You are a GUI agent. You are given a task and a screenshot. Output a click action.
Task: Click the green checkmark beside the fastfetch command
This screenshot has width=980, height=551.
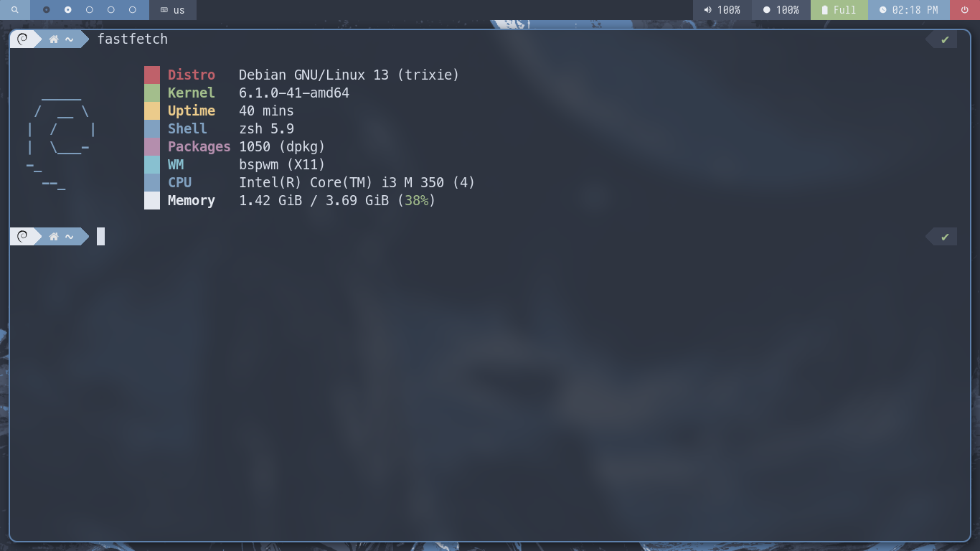click(945, 39)
